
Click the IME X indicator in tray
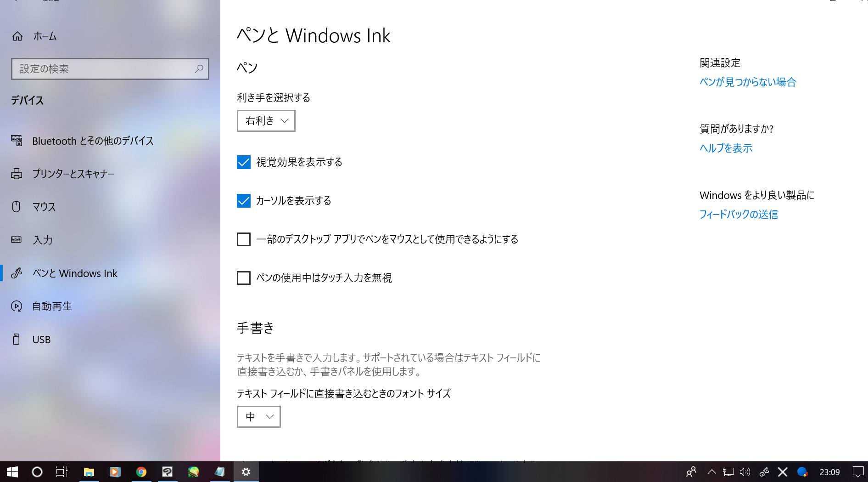(783, 472)
